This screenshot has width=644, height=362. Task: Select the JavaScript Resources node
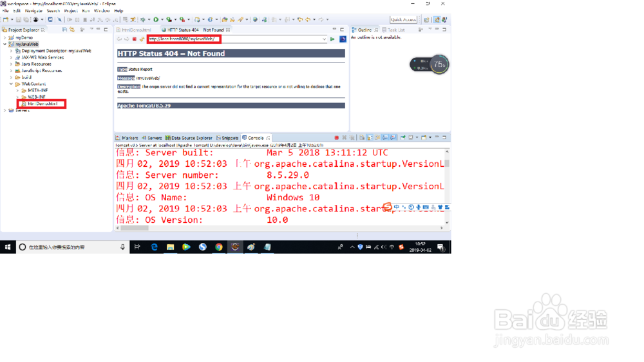pos(38,70)
